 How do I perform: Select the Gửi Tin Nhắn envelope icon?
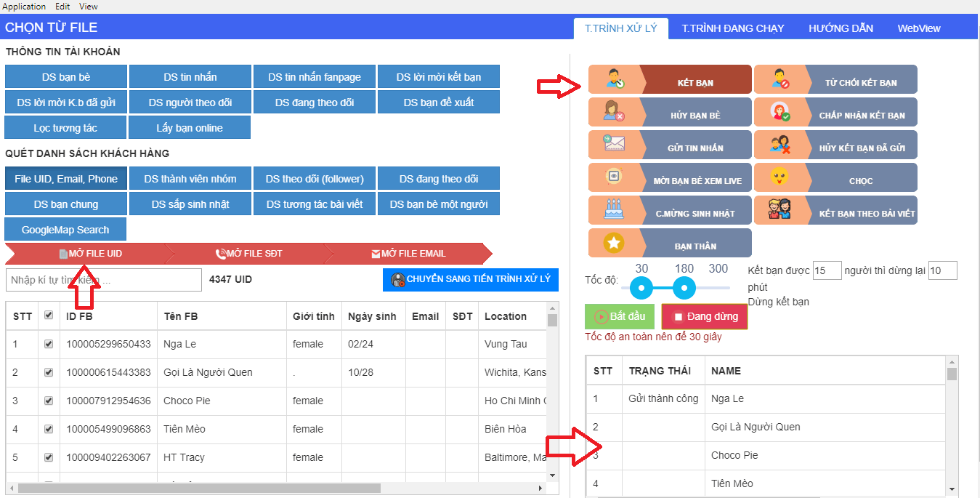pos(614,145)
